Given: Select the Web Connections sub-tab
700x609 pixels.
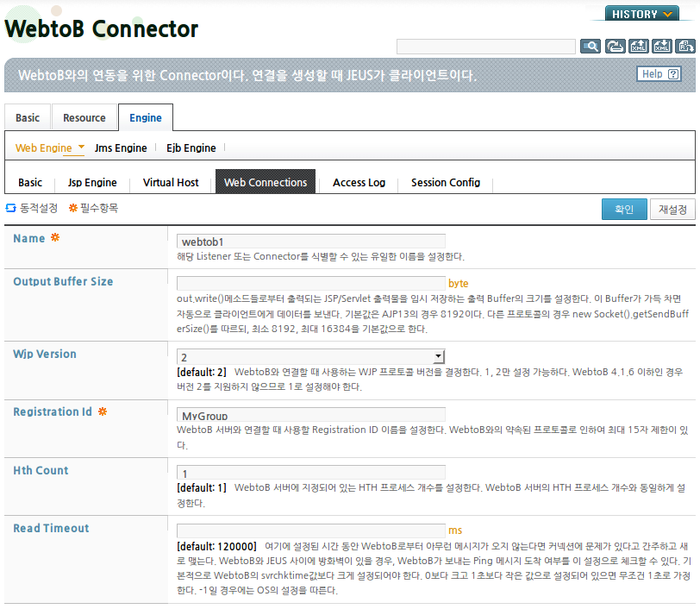Looking at the screenshot, I should (x=266, y=181).
